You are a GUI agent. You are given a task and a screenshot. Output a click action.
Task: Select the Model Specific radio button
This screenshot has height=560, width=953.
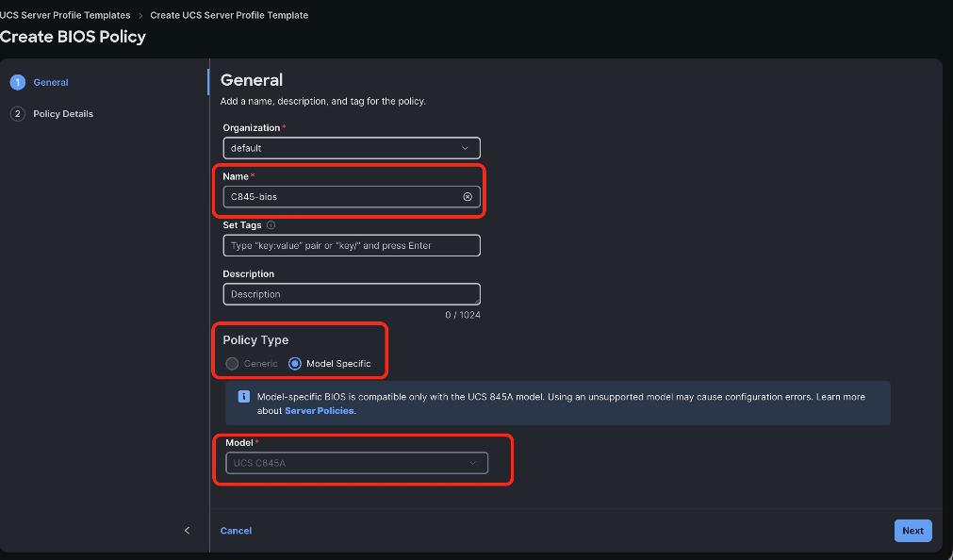pos(295,364)
